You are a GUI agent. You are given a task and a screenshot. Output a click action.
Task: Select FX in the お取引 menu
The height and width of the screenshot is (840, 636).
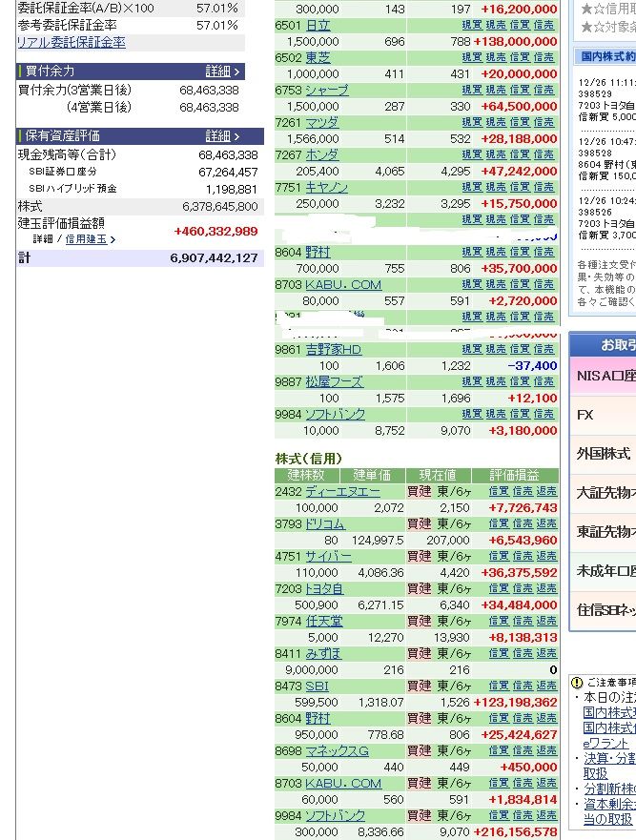(x=603, y=415)
